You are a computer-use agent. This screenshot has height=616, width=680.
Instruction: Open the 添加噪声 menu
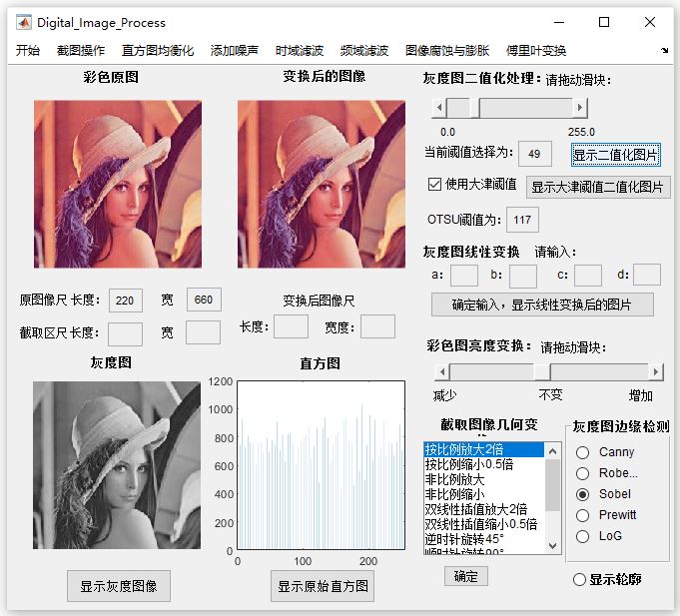click(x=235, y=51)
